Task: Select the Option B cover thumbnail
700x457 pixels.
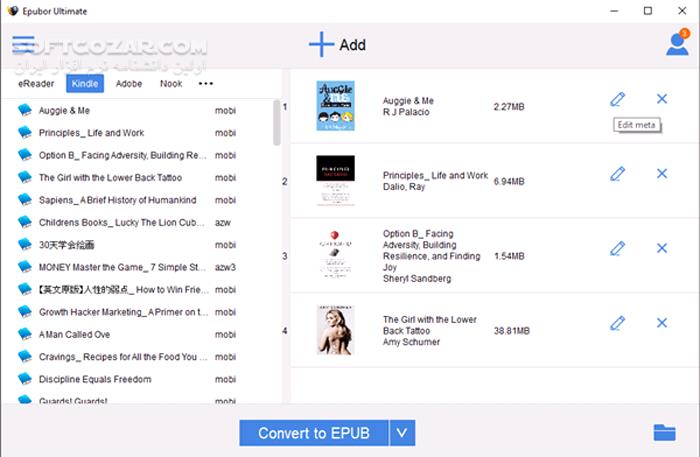Action: (335, 254)
